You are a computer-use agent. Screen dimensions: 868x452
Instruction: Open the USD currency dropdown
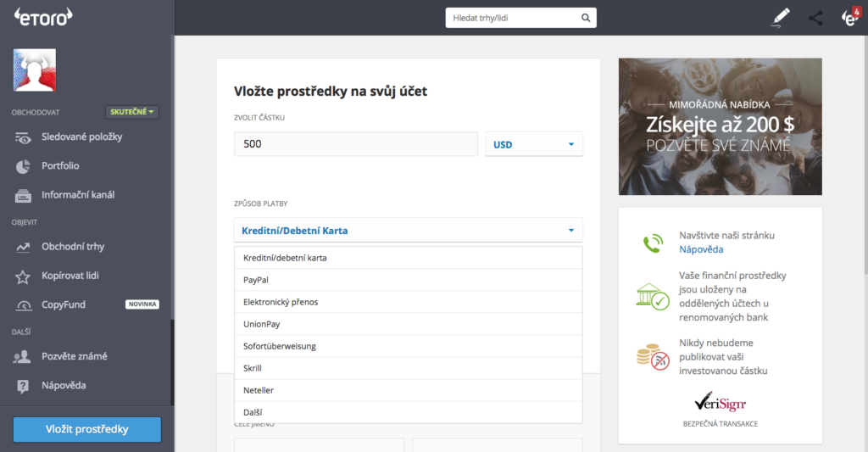534,144
